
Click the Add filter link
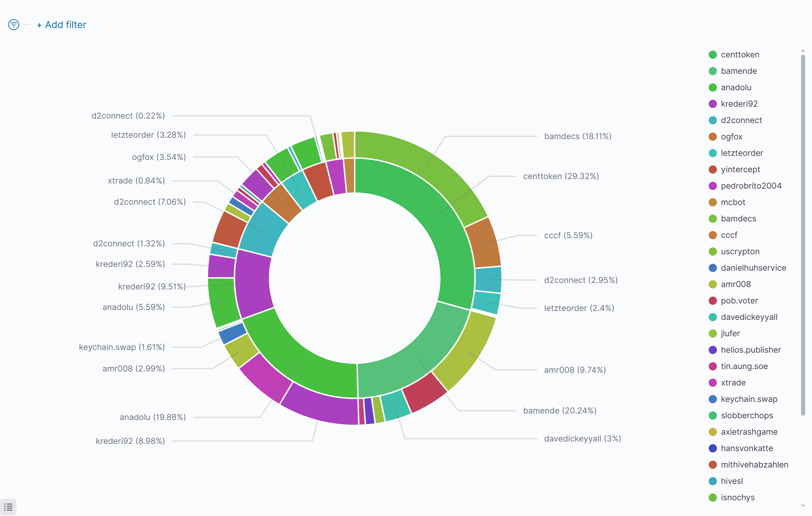coord(62,25)
